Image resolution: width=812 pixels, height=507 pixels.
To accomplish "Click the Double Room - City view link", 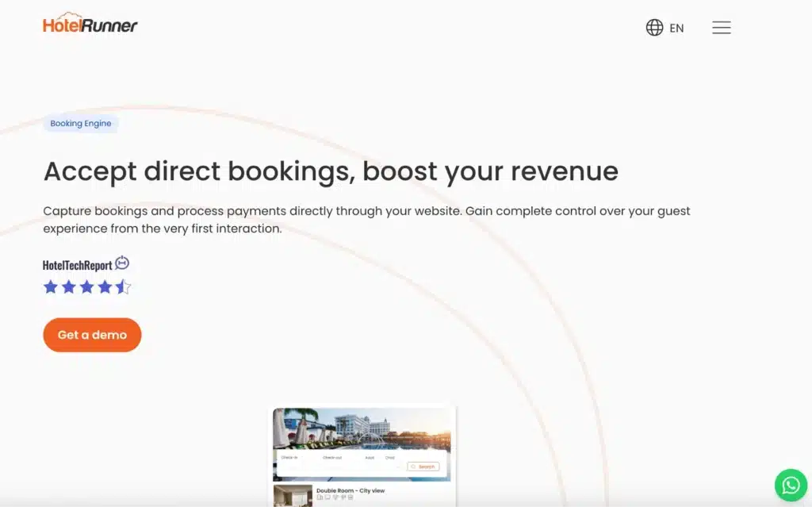I will pyautogui.click(x=350, y=490).
